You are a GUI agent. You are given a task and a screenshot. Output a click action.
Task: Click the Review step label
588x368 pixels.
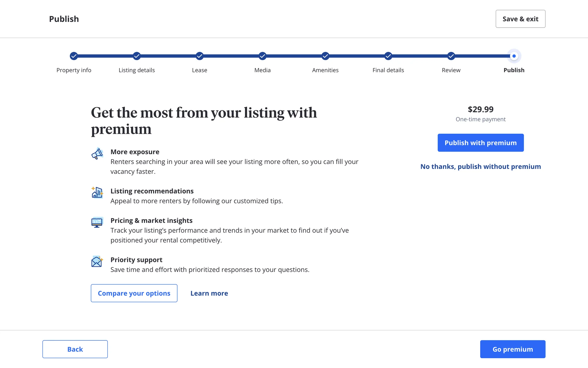451,70
